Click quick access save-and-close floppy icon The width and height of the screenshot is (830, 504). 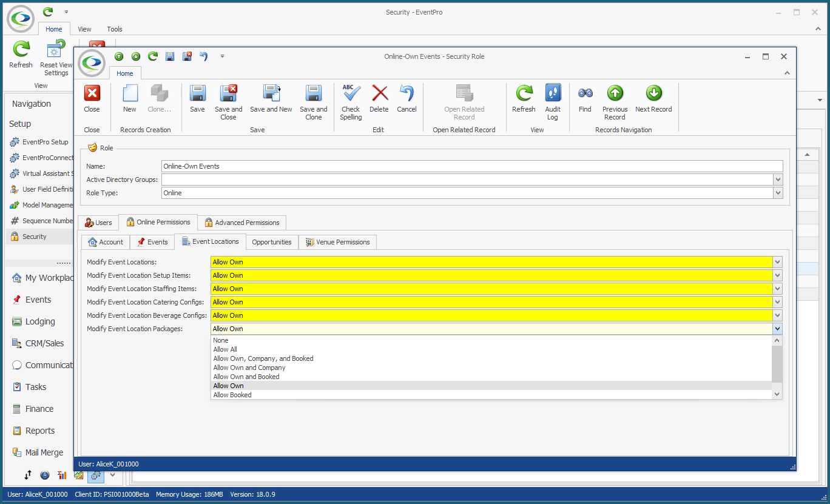coord(187,56)
